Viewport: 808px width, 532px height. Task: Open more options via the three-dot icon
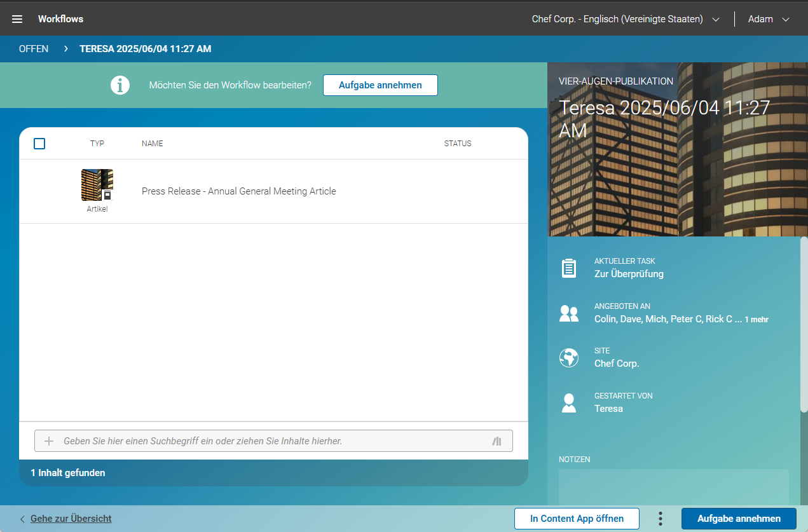(660, 519)
